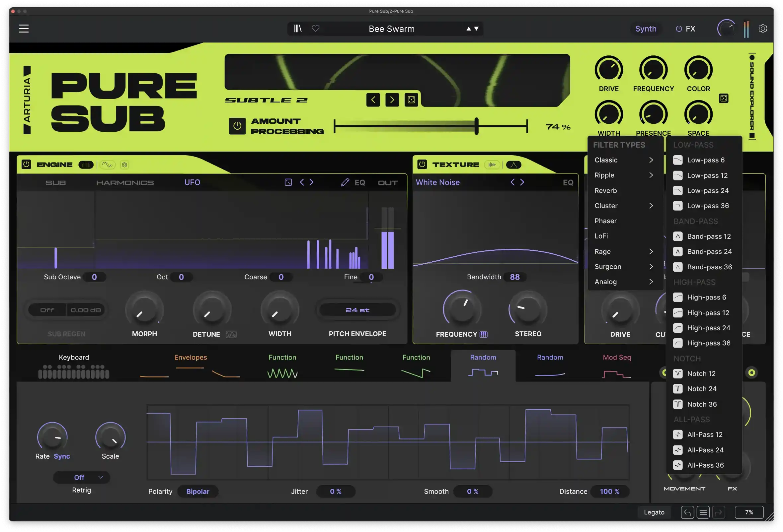The width and height of the screenshot is (783, 532).
Task: Favorite the Bee Swarm preset heart
Action: click(315, 29)
